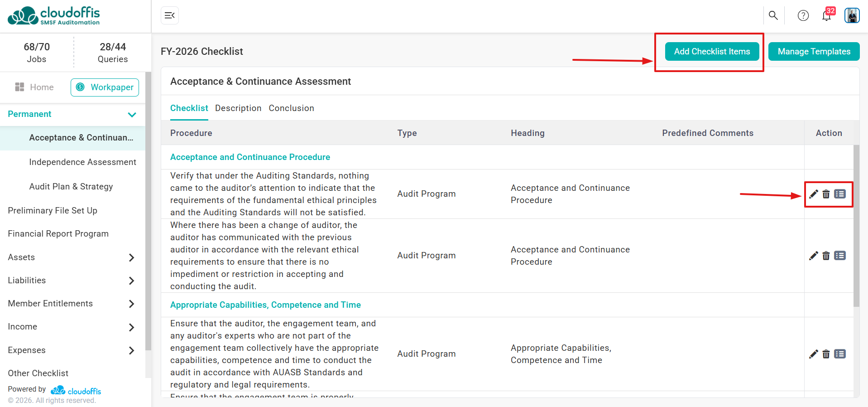
Task: Delete the first checklist row
Action: coord(826,194)
